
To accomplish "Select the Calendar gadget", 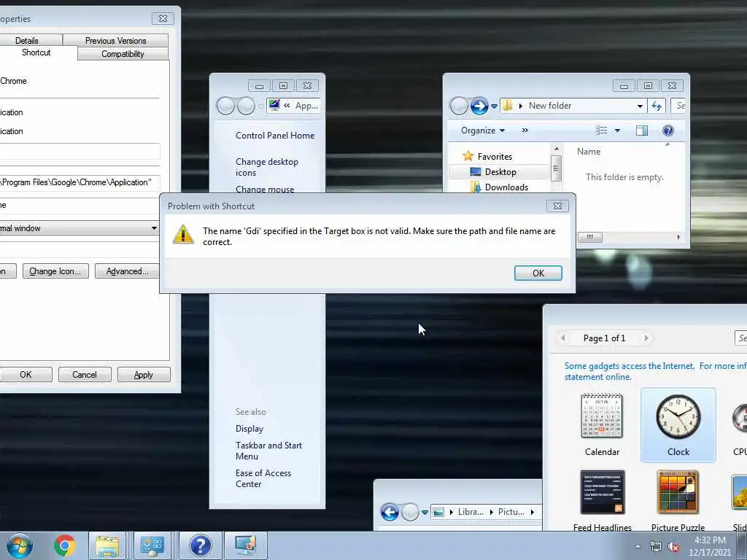I will [x=602, y=425].
